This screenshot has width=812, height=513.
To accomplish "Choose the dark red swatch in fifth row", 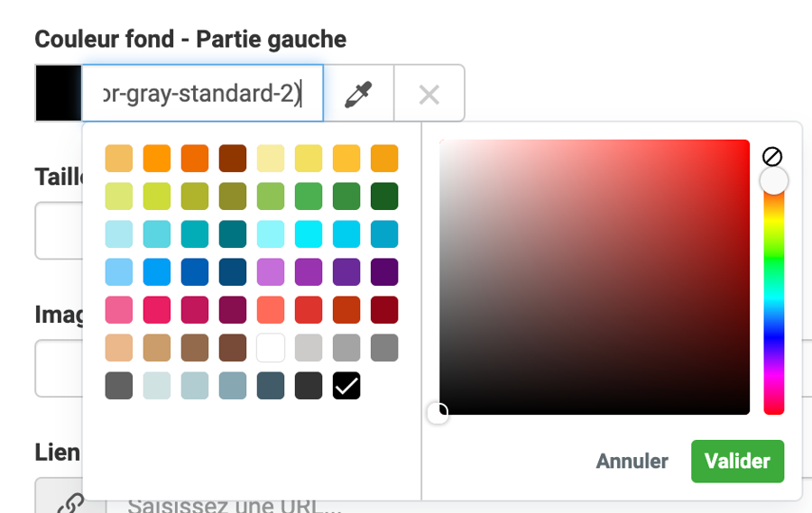I will (384, 310).
